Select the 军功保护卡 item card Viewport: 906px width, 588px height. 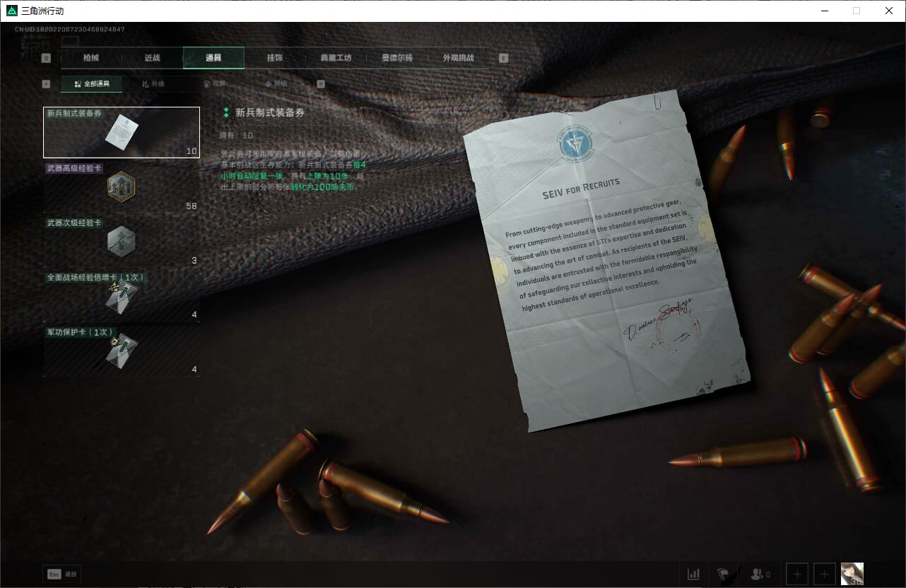point(122,351)
